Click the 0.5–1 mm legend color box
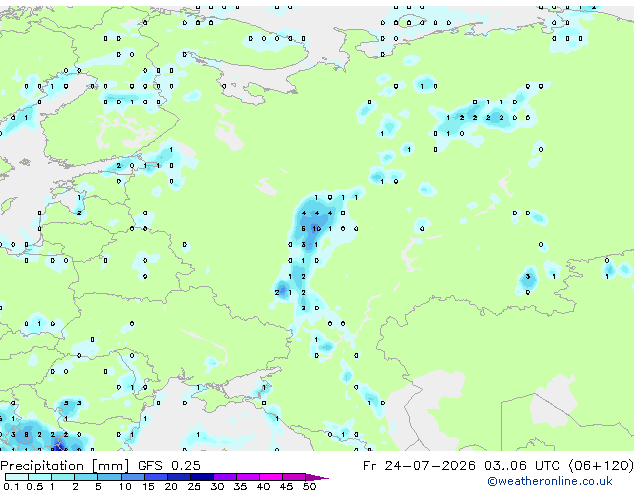This screenshot has width=634, height=490. click(40, 477)
